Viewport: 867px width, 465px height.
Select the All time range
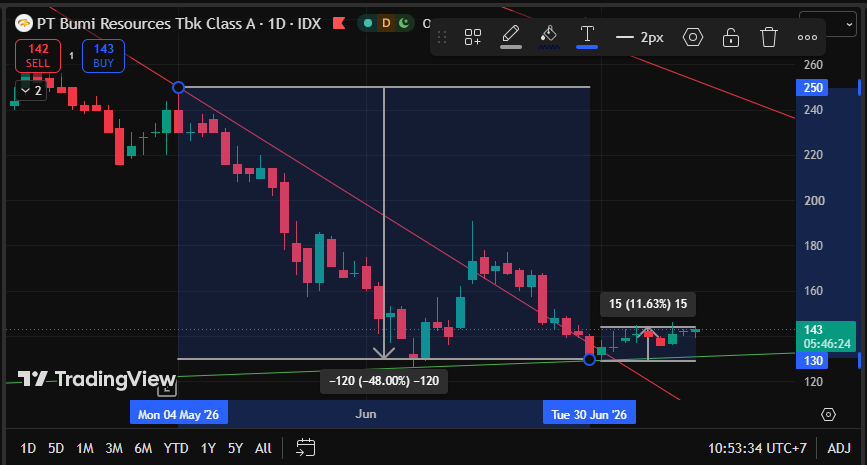point(263,448)
